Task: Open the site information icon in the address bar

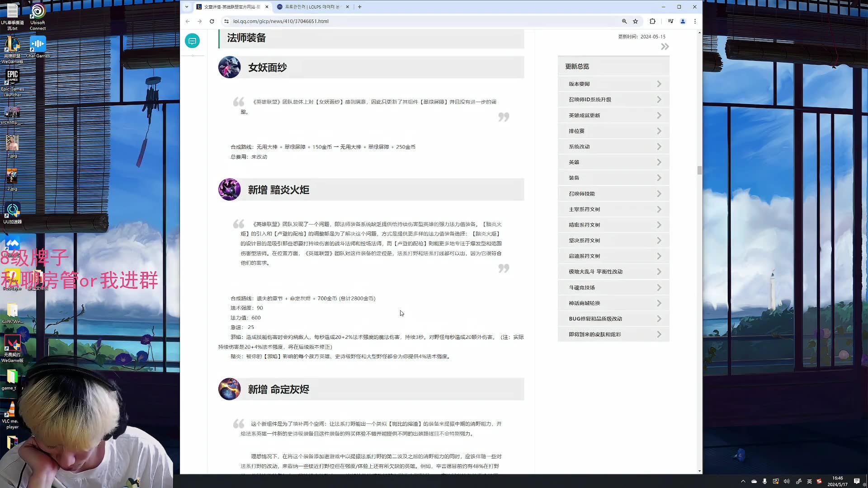Action: pos(226,21)
